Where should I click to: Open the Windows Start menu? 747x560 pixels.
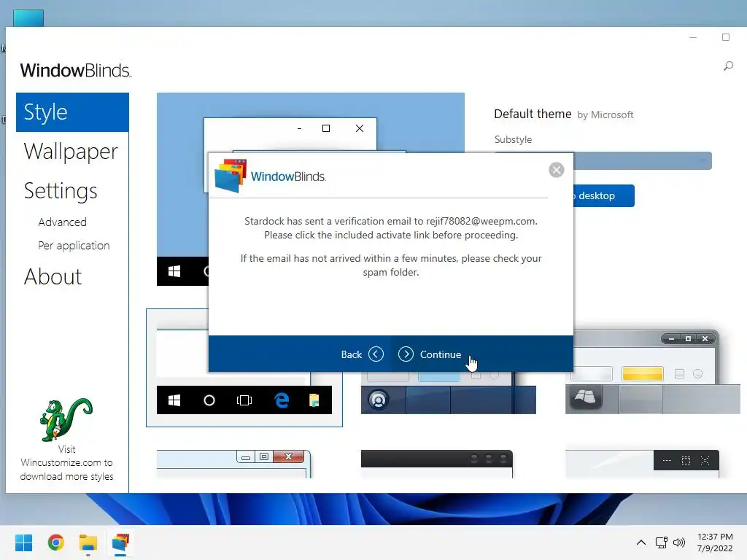coord(23,542)
